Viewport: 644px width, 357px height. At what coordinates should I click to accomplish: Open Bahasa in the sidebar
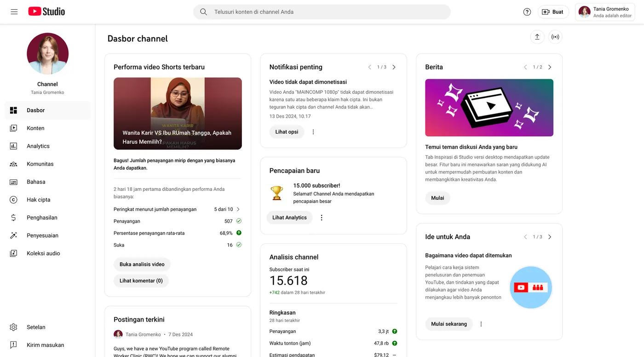tap(48, 182)
